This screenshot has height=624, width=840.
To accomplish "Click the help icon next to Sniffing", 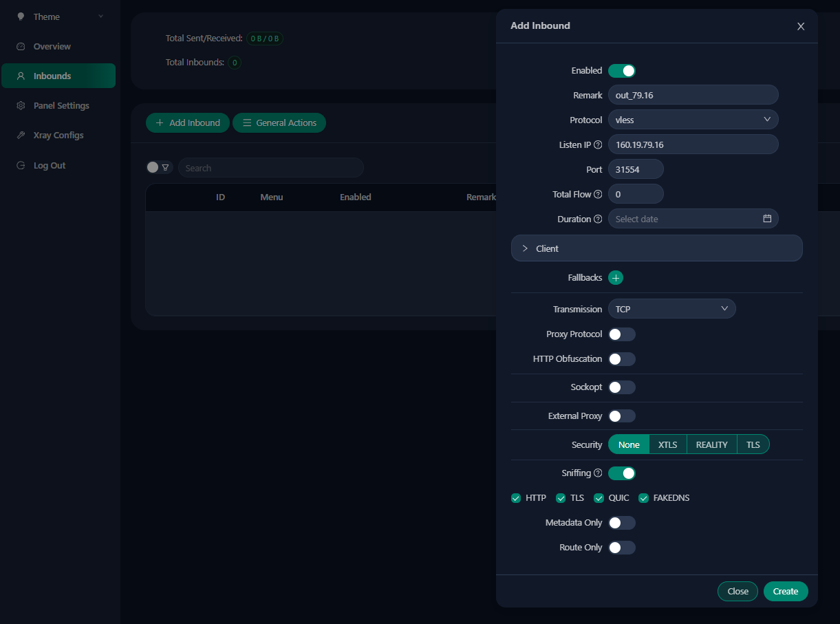I will (598, 473).
